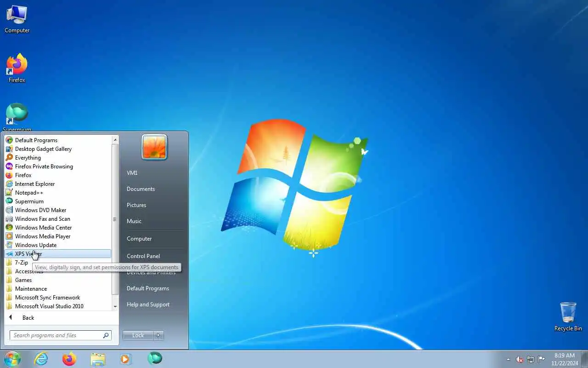Open Windows Update
Screen dimensions: 588x368
[x=58, y=245]
